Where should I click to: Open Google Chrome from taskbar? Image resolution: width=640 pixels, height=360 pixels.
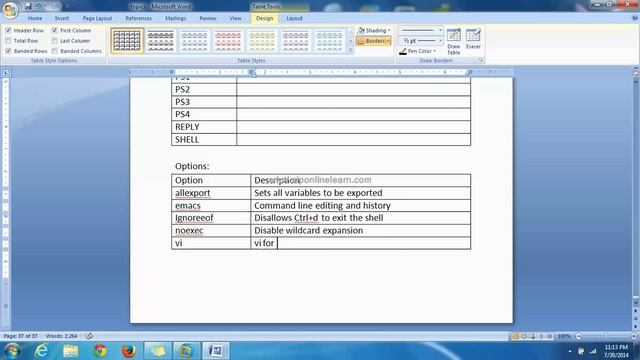[100, 351]
